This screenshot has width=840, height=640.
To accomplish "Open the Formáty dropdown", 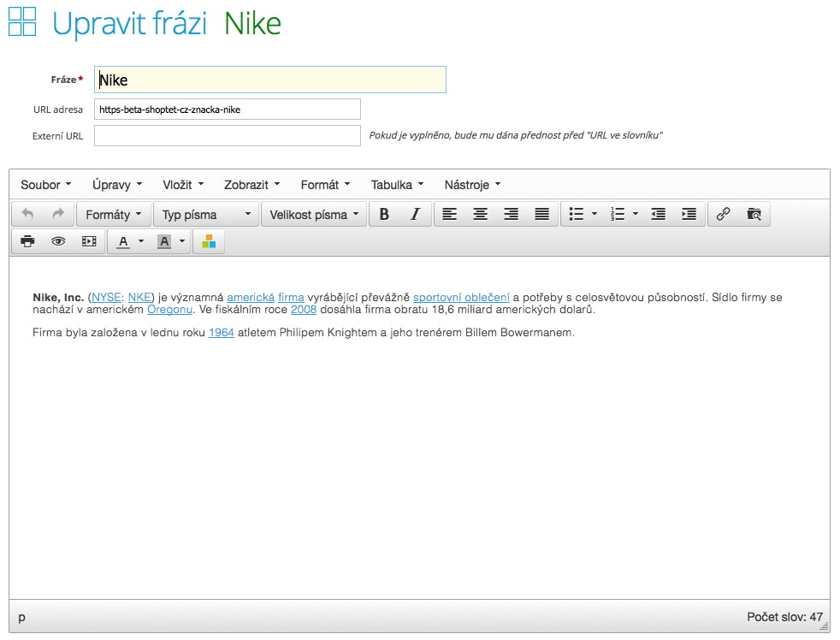I will click(114, 215).
